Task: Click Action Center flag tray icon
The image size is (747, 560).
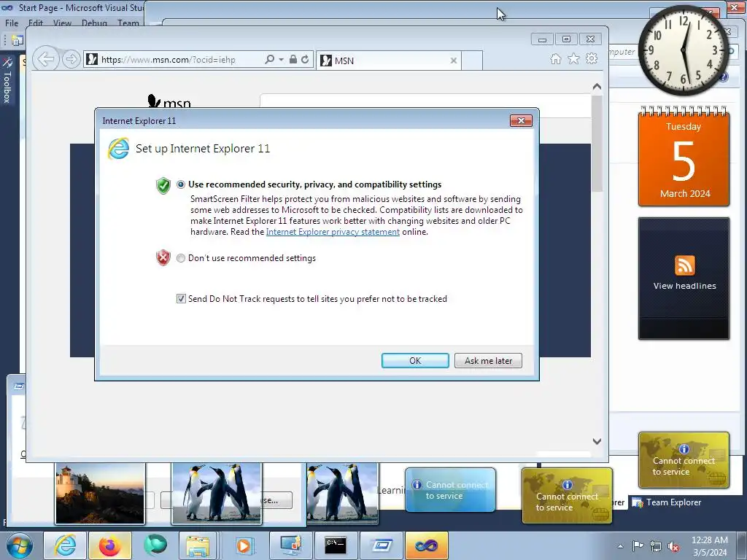Action: tap(638, 546)
